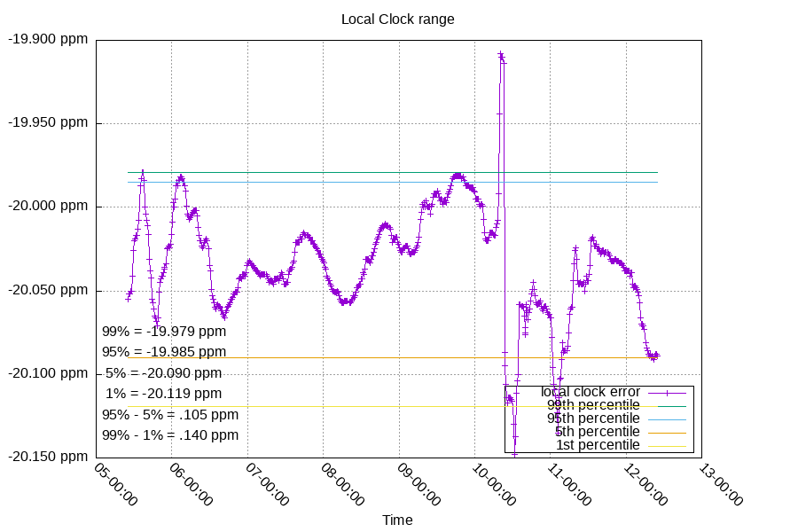Click the "Local Clock range" chart title
798x532 pixels.
pyautogui.click(x=397, y=19)
